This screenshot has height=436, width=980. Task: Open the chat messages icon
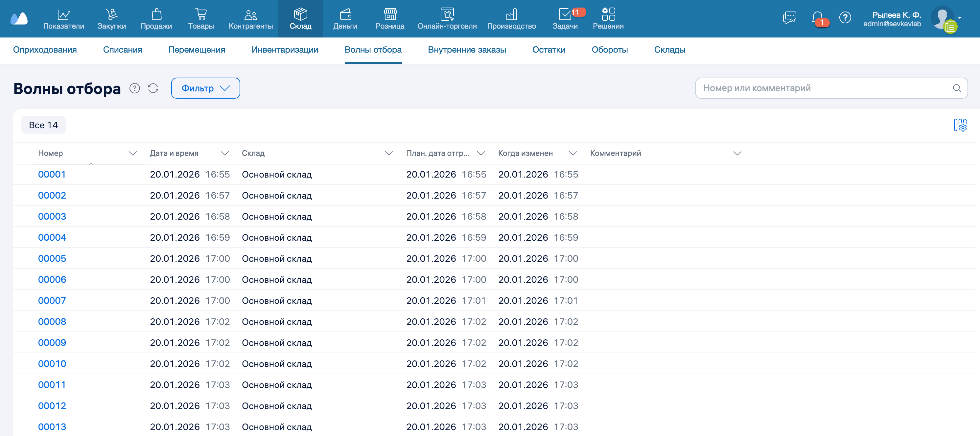click(789, 17)
